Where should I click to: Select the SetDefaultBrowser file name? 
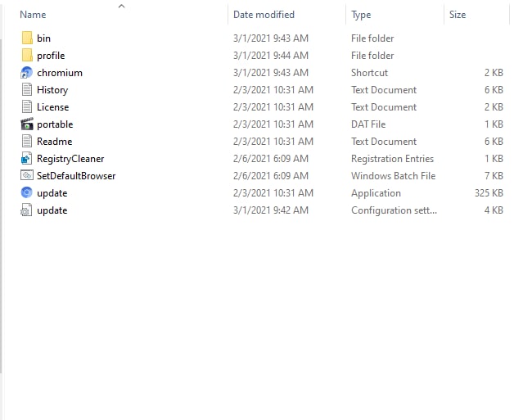76,176
